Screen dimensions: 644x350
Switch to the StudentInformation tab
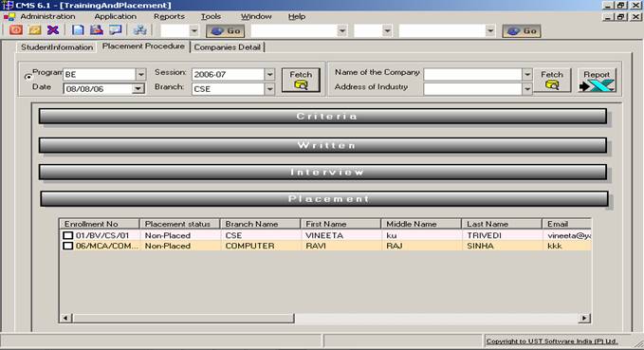click(x=57, y=47)
